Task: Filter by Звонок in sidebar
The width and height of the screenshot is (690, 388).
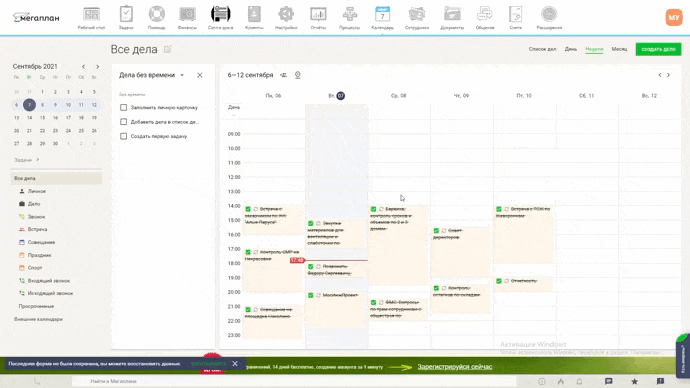Action: point(36,217)
